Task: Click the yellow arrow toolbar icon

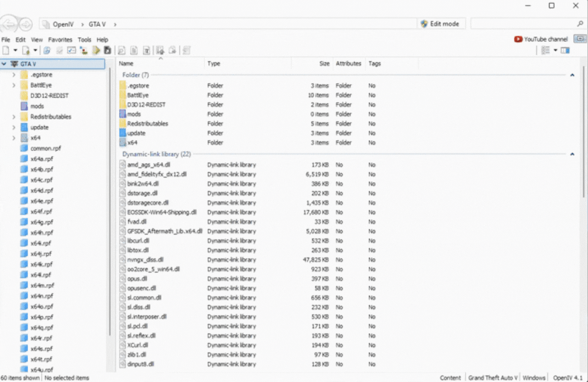Action: [x=96, y=51]
